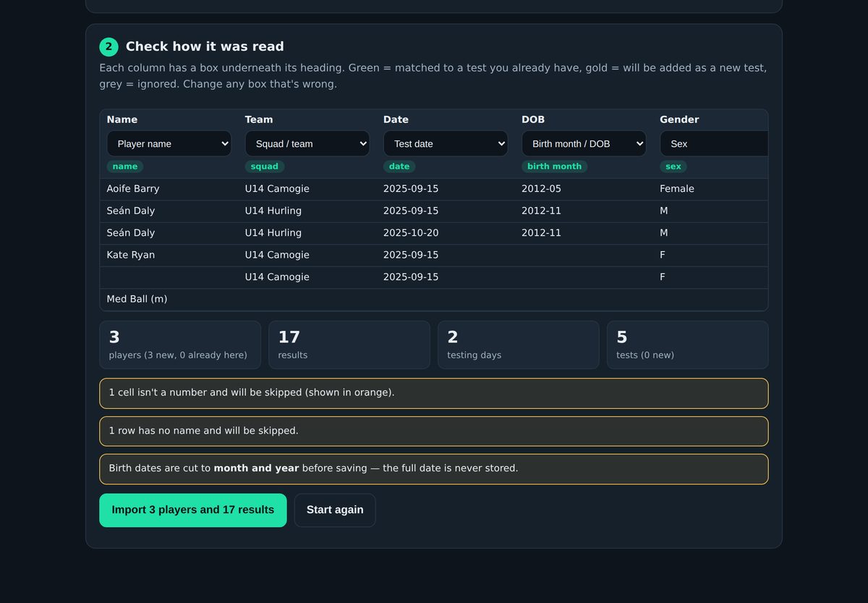The image size is (868, 603).
Task: Open the Test date column dropdown
Action: (x=446, y=143)
